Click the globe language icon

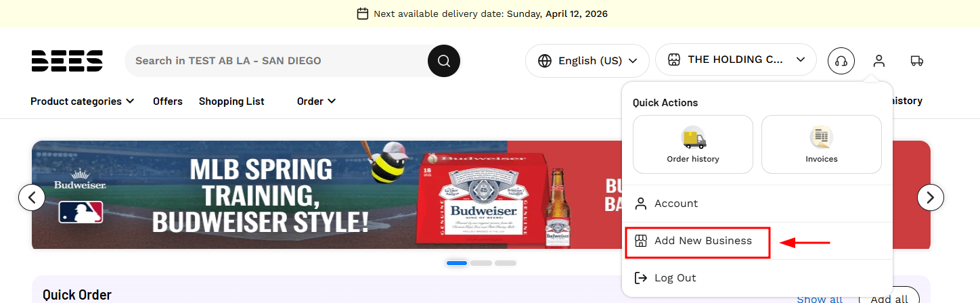(545, 61)
